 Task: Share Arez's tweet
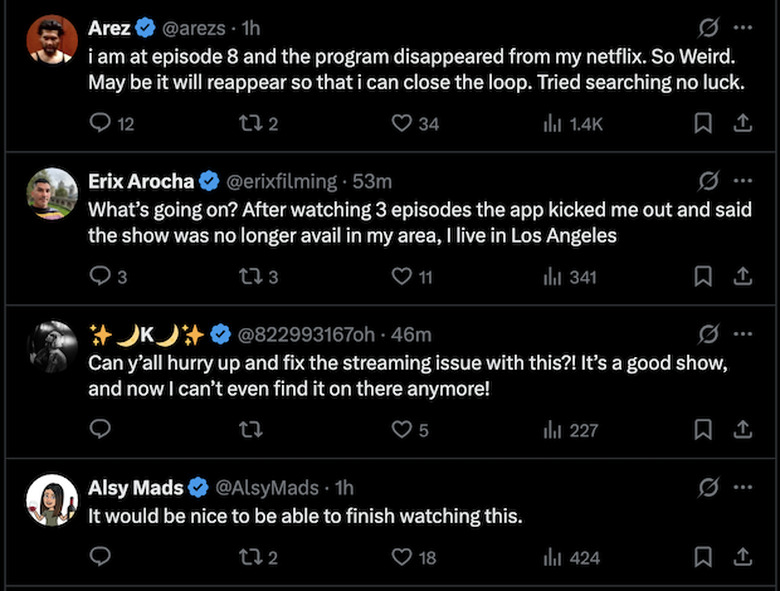click(742, 123)
